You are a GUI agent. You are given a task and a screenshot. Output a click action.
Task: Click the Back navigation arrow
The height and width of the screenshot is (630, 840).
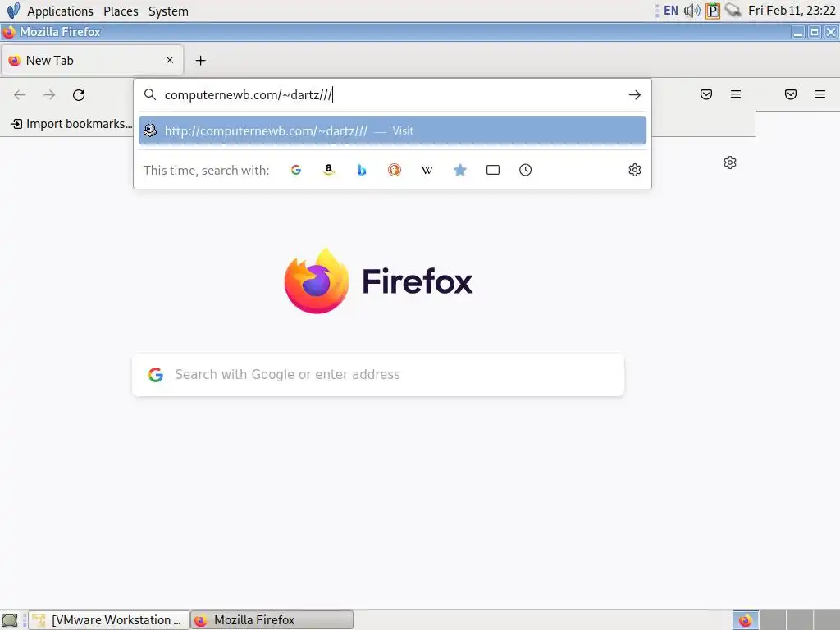click(20, 95)
